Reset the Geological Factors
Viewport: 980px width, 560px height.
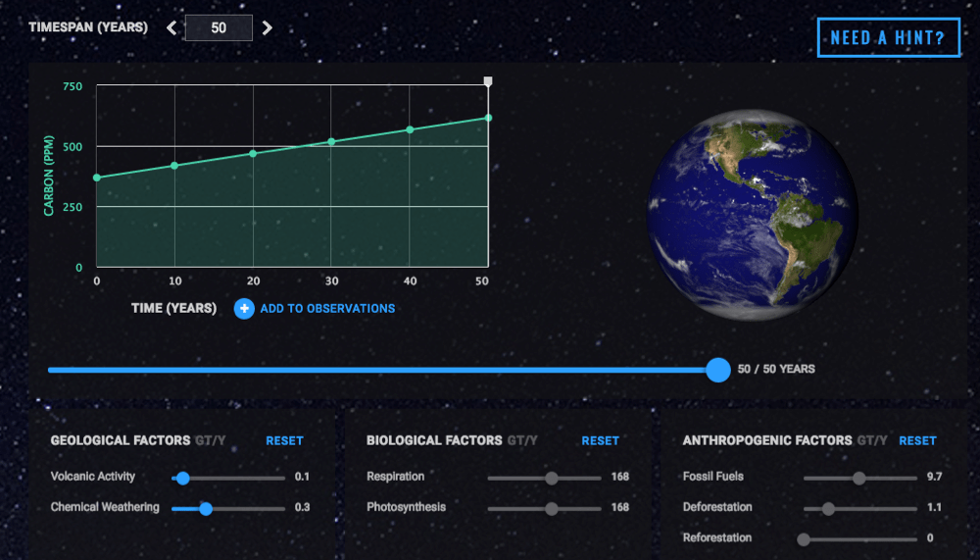tap(284, 440)
